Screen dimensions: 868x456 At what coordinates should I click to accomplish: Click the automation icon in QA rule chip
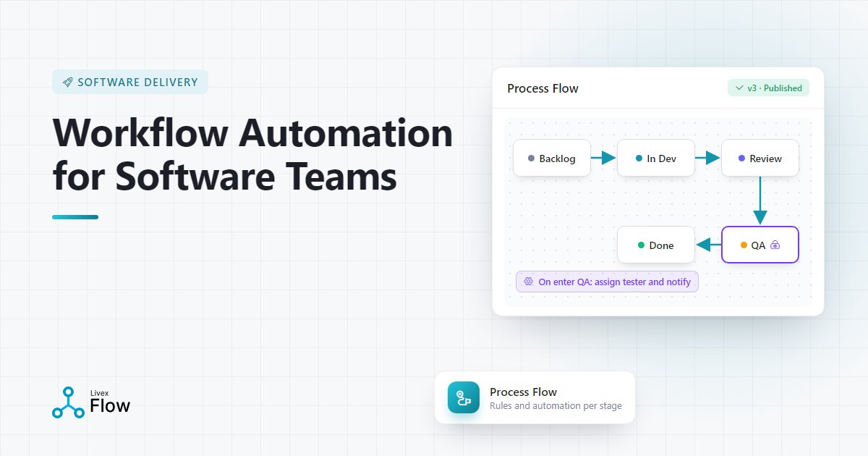(x=529, y=282)
